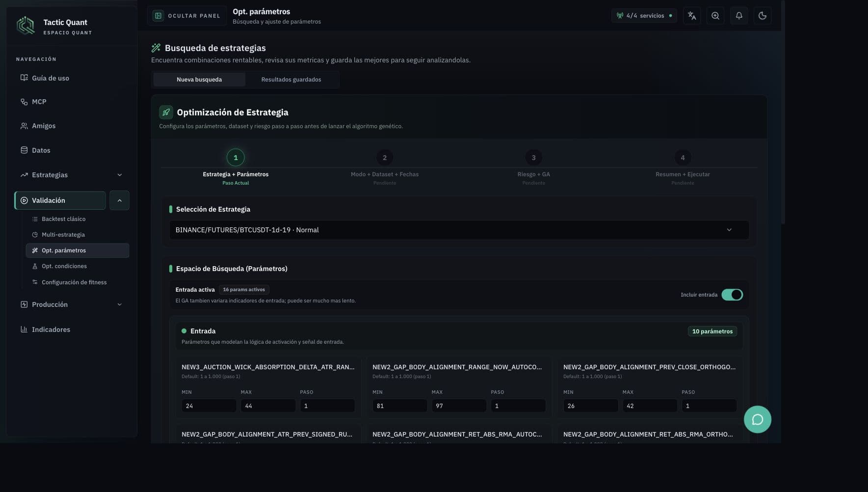Open Configuración de fitness submenu item
Viewport: 868px width, 492px height.
coord(78,282)
